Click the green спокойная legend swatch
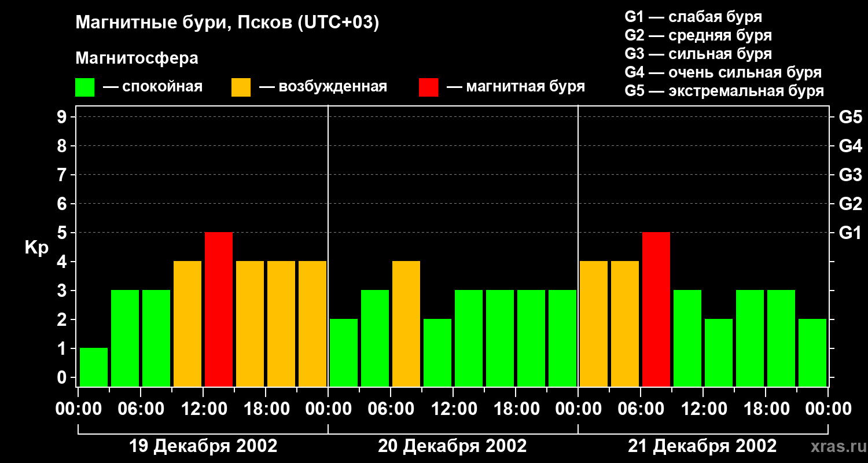Image resolution: width=868 pixels, height=463 pixels. click(x=84, y=87)
